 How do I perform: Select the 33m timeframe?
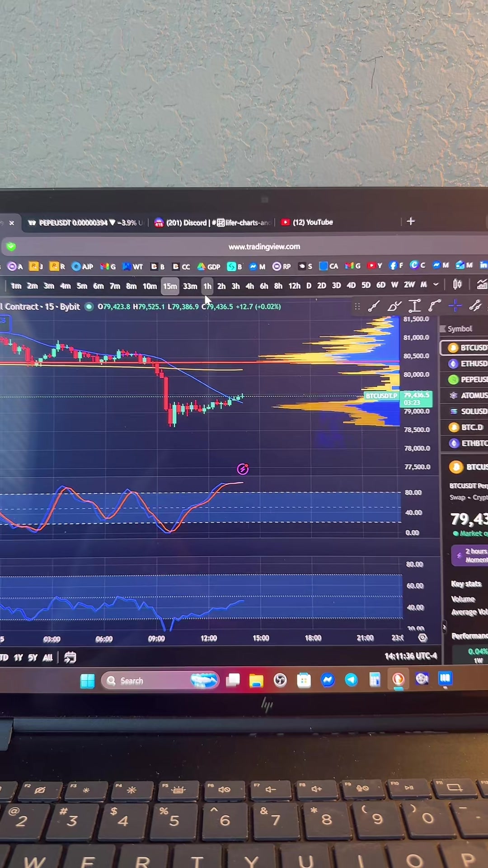(190, 286)
